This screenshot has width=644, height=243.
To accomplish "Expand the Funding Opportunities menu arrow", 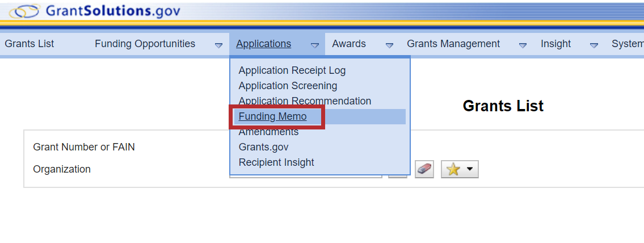I will pyautogui.click(x=218, y=45).
